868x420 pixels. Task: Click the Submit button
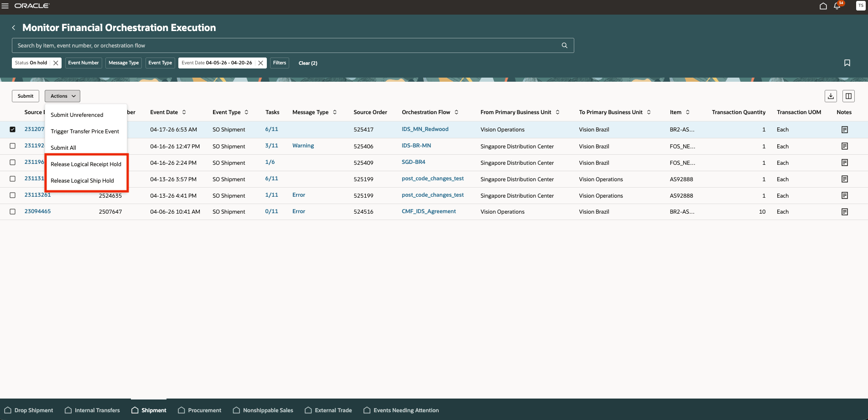[x=26, y=96]
